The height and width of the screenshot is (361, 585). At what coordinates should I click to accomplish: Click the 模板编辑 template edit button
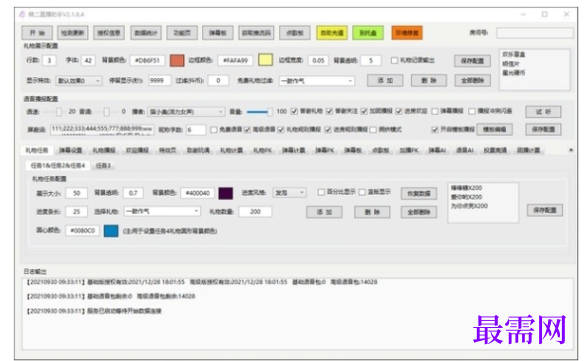pos(494,129)
